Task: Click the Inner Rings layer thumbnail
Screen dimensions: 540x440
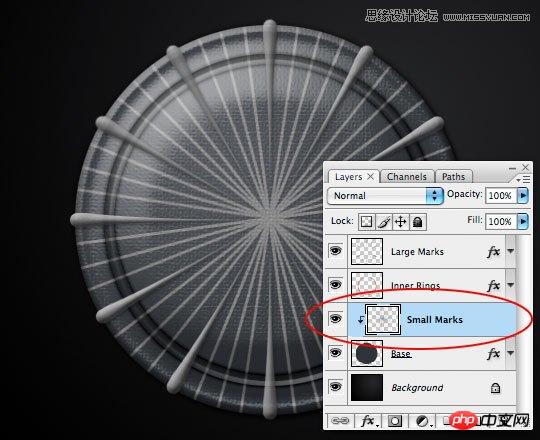Action: [x=367, y=285]
